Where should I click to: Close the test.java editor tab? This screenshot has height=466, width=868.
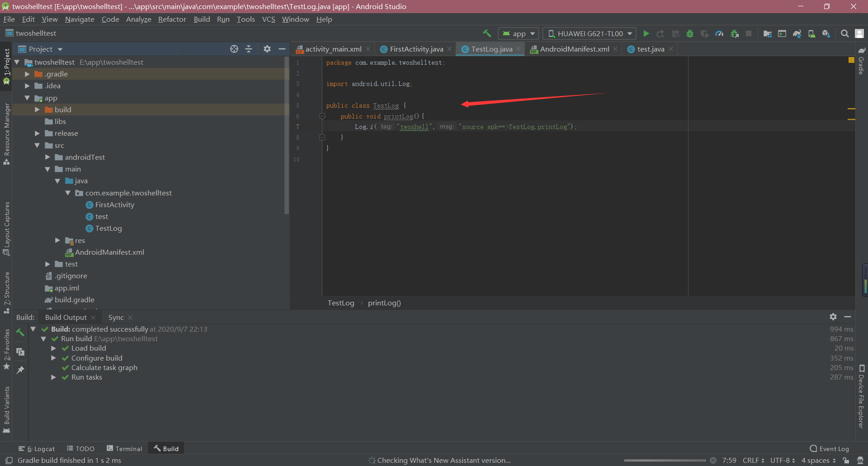click(x=671, y=49)
